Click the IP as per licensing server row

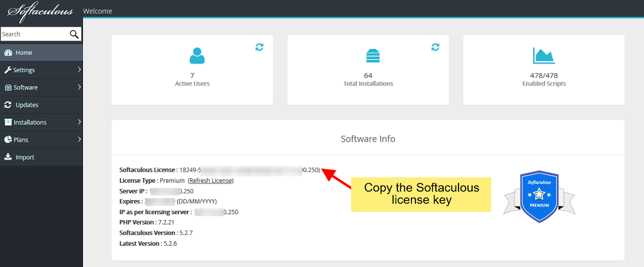178,212
